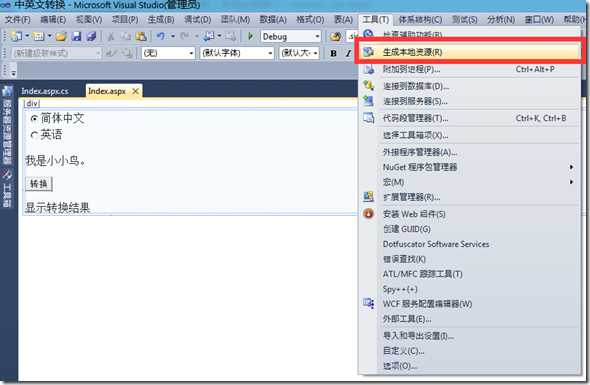The width and height of the screenshot is (590, 385).
Task: Expand the New Project dropdown arrow
Action: (27, 37)
